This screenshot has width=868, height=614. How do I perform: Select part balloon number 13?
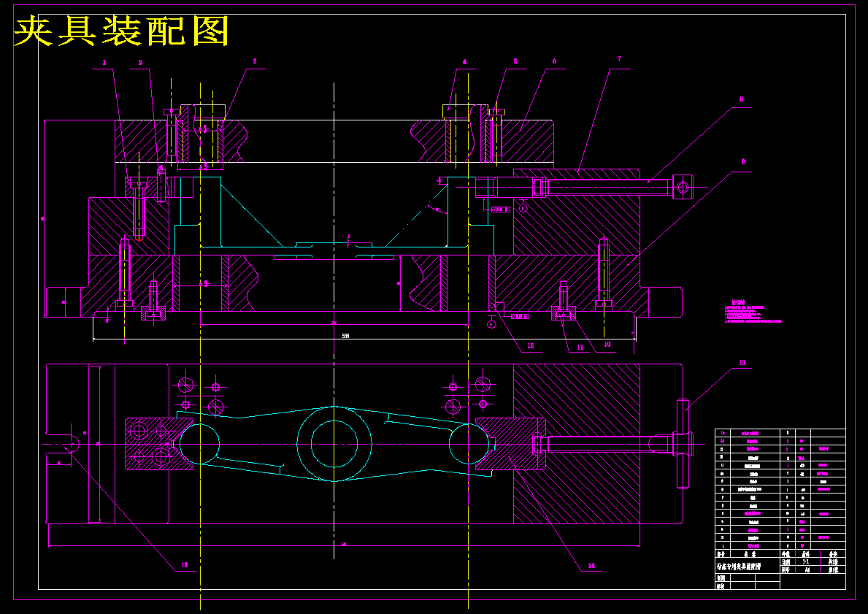click(x=742, y=363)
